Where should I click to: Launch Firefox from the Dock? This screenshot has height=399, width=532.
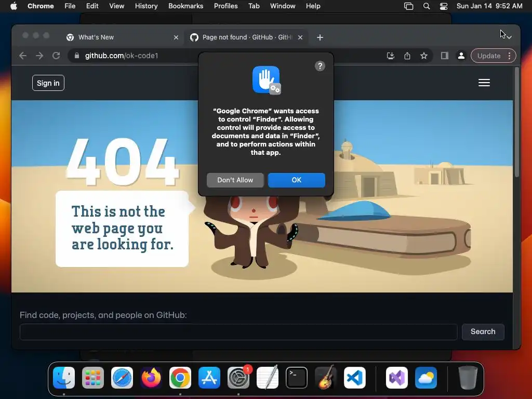click(x=151, y=378)
